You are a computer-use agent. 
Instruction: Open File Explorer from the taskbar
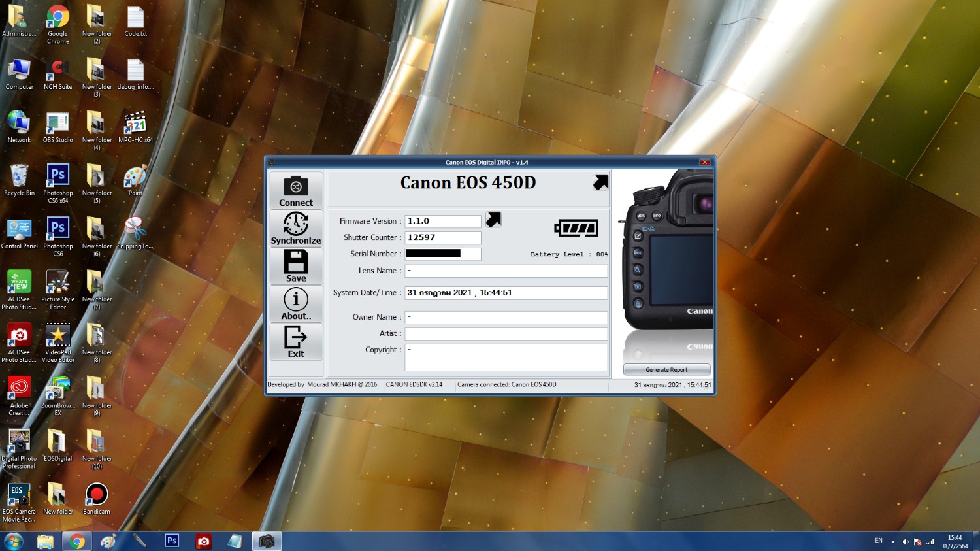[x=45, y=541]
